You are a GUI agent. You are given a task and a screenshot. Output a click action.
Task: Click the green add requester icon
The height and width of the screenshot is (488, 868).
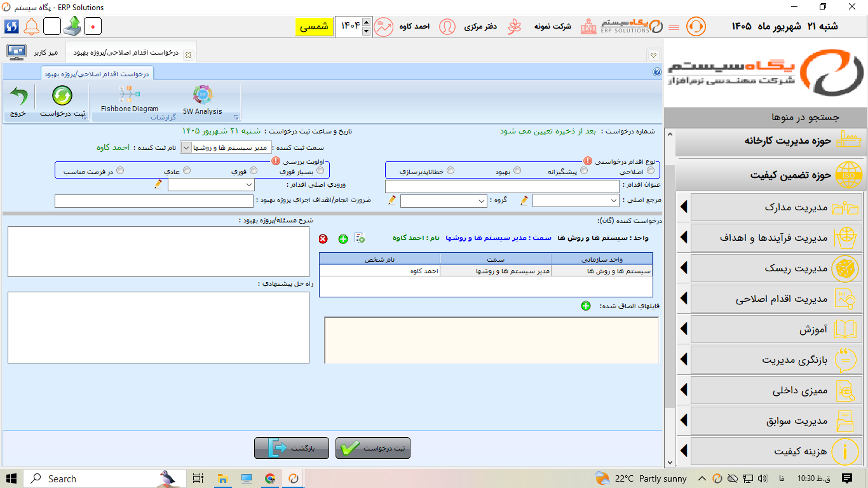click(343, 238)
